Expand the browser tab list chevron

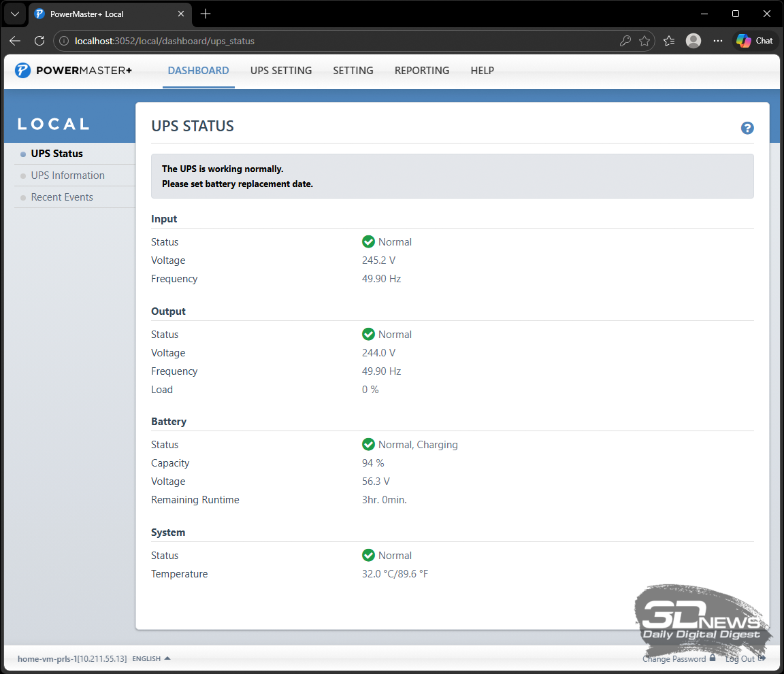tap(15, 14)
